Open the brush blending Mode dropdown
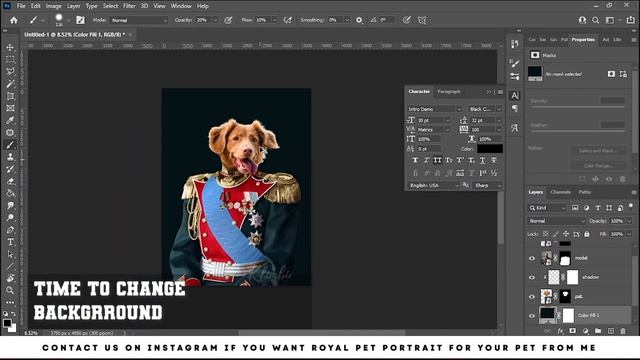The width and height of the screenshot is (640, 360). tap(138, 20)
